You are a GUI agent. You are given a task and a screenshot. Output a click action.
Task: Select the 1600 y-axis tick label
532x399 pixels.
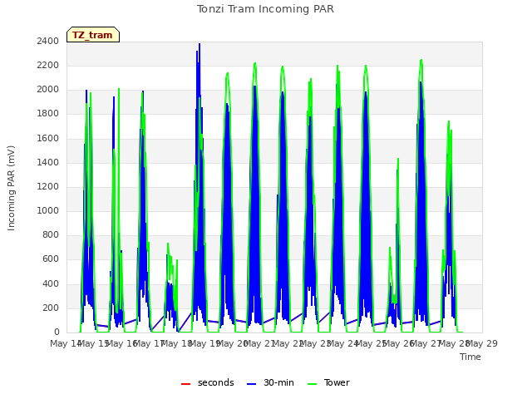48,138
